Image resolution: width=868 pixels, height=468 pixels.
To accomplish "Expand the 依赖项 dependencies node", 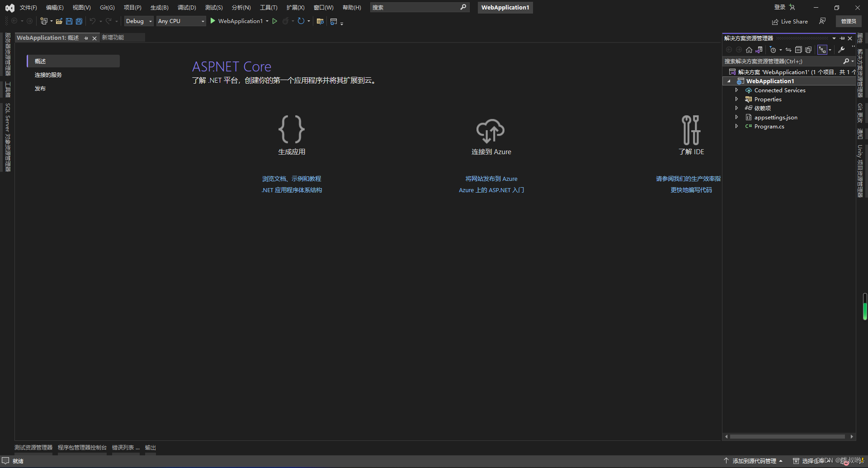I will click(x=736, y=108).
